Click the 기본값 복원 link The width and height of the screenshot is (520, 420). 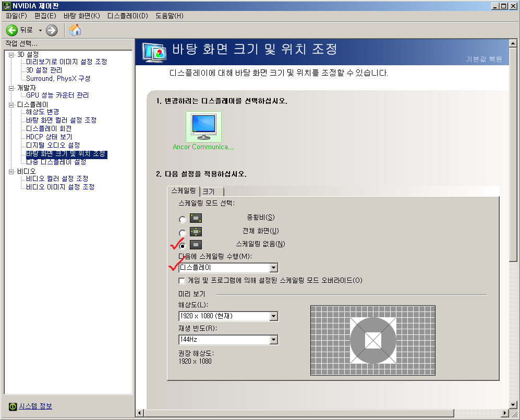(x=484, y=59)
